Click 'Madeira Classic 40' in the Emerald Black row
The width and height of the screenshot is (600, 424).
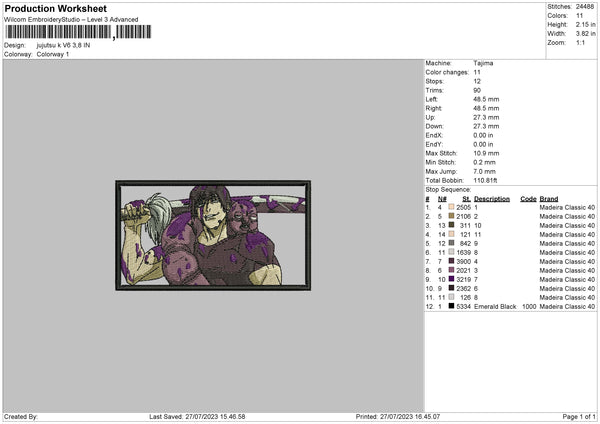[x=567, y=307]
